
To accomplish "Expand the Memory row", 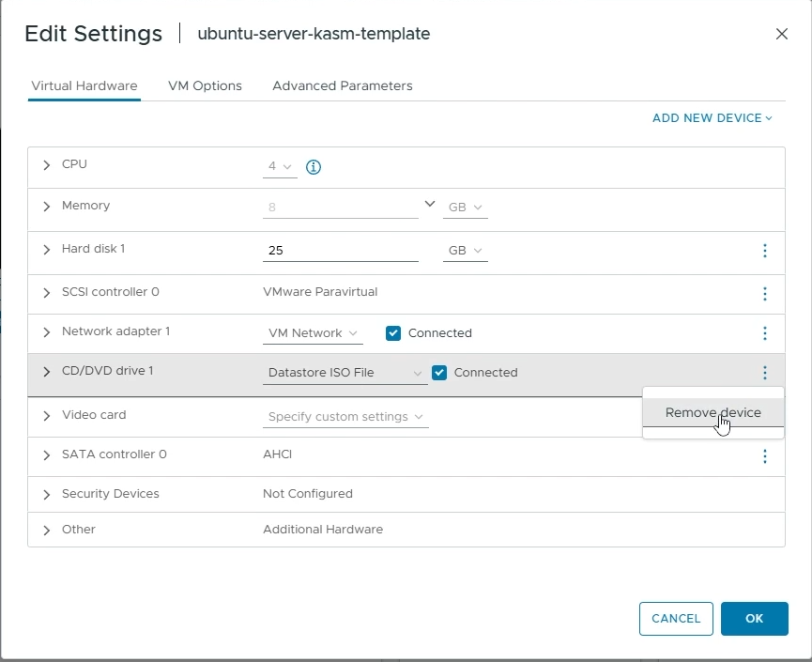I will (x=46, y=206).
